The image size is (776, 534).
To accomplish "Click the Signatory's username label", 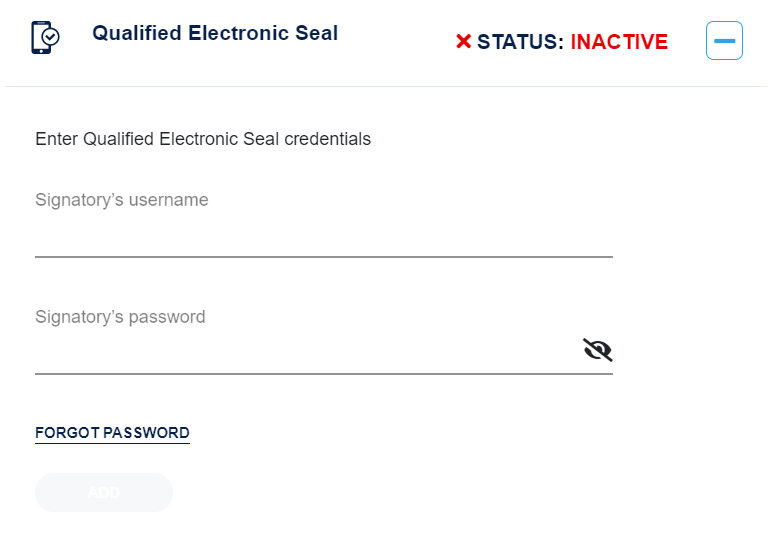I will click(x=122, y=200).
